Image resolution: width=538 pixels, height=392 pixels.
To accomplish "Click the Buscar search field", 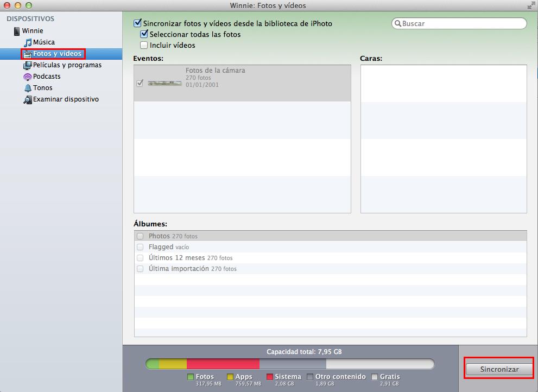I will (461, 24).
